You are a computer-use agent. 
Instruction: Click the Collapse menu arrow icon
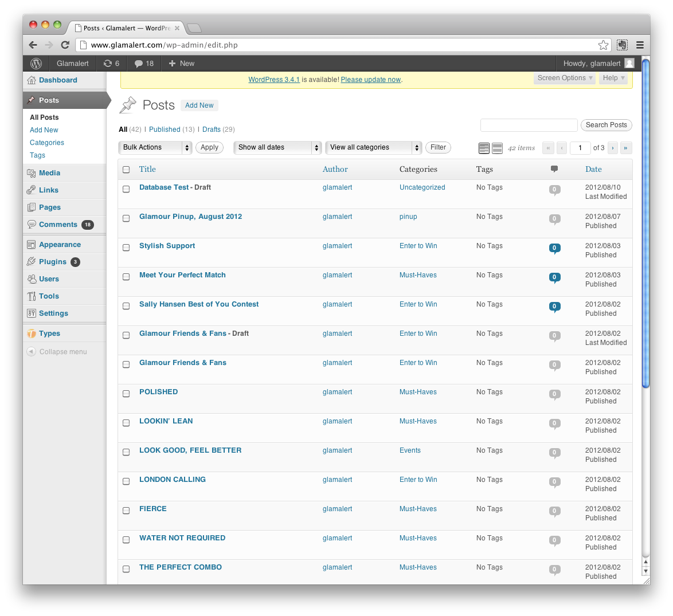click(x=31, y=352)
